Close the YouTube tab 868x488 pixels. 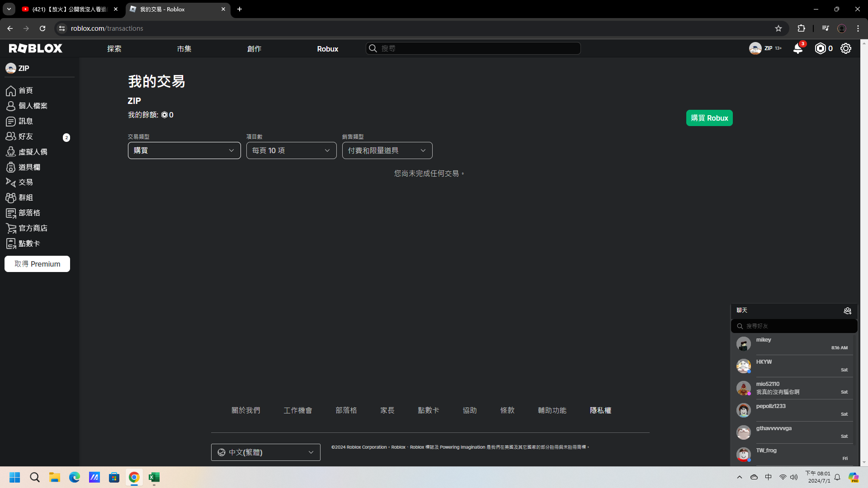[116, 9]
